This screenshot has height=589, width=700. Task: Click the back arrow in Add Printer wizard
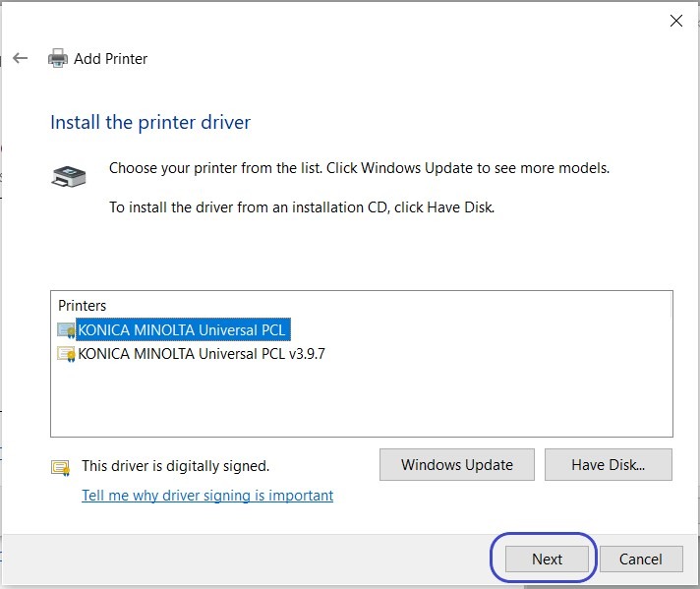(21, 58)
